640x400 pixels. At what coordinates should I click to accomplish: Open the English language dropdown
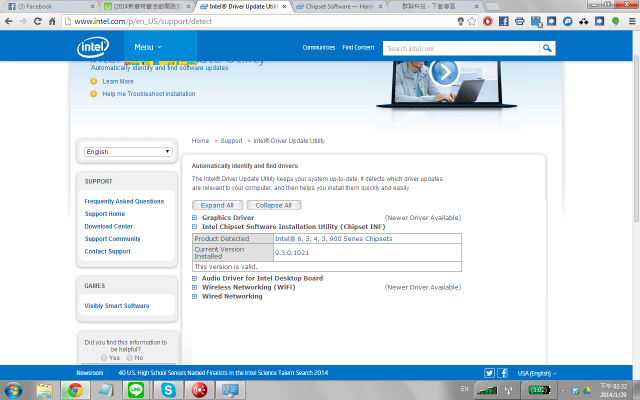click(x=128, y=152)
